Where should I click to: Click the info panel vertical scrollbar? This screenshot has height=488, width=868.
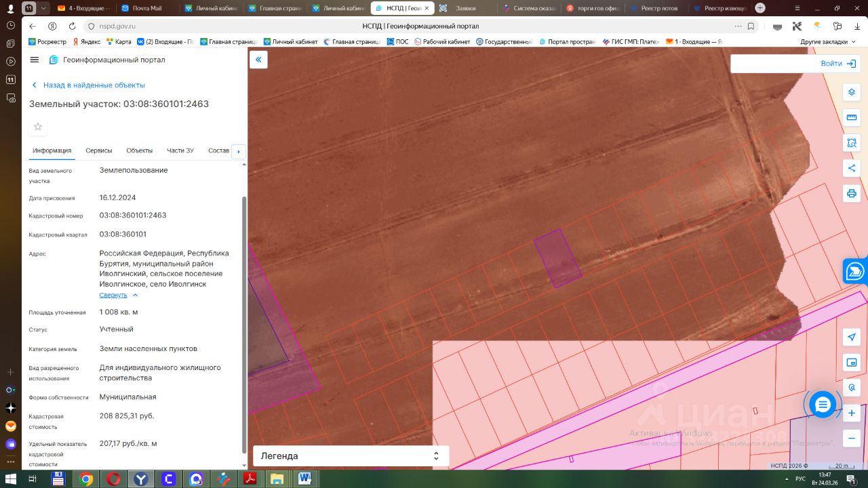click(x=244, y=325)
